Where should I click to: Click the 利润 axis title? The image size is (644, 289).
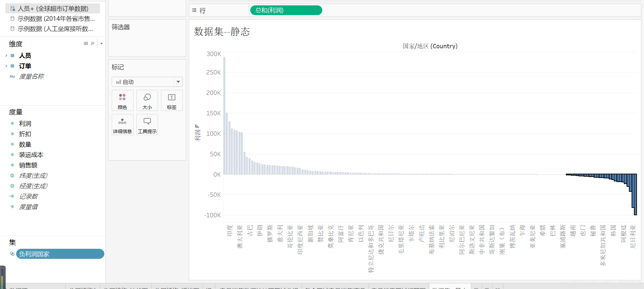click(198, 135)
